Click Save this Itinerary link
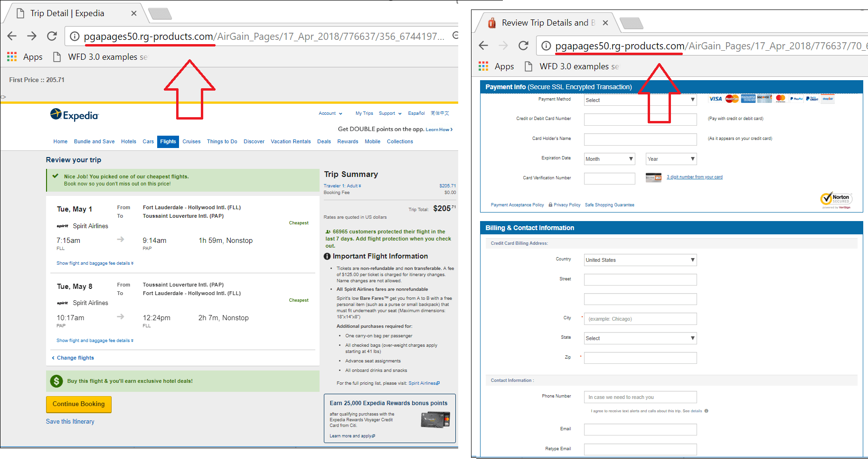The height and width of the screenshot is (463, 868). (70, 421)
